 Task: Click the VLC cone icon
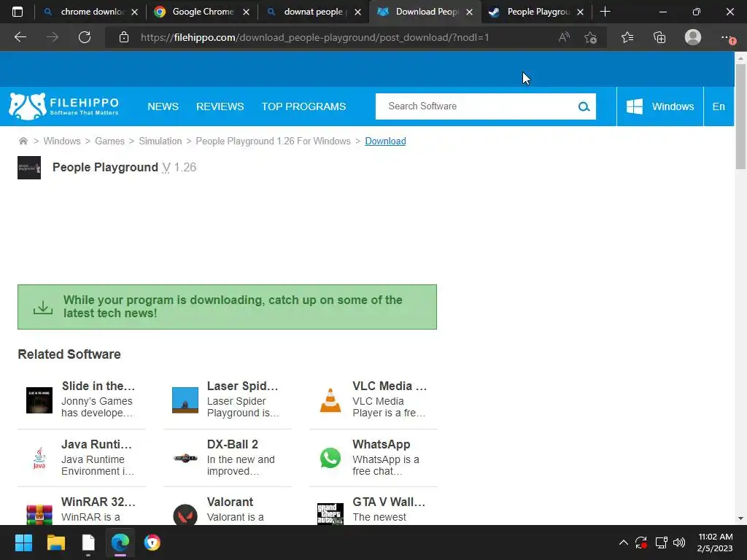point(330,400)
